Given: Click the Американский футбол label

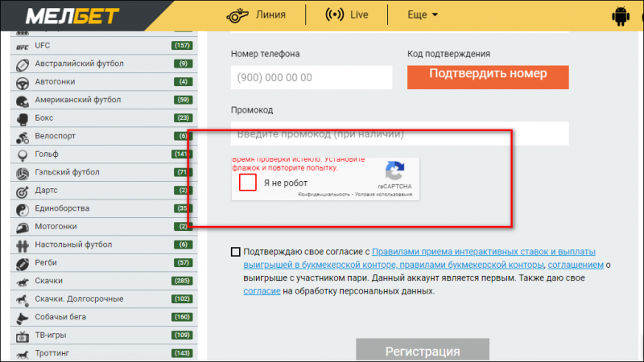Looking at the screenshot, I should point(77,100).
